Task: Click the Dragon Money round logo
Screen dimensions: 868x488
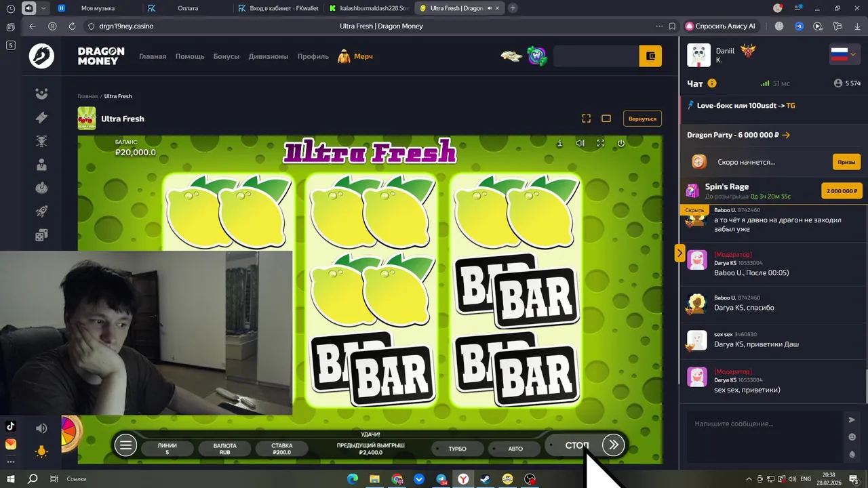Action: click(x=41, y=56)
